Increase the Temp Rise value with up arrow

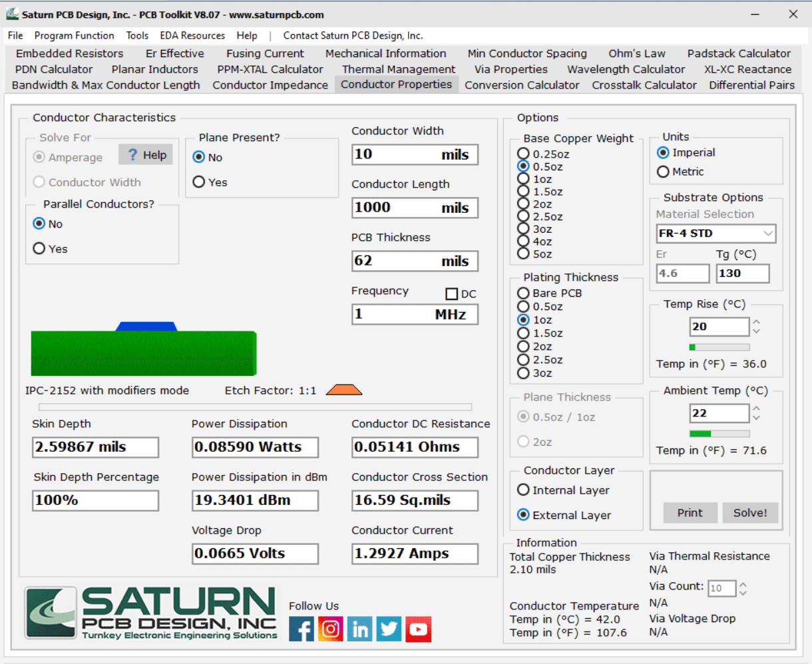(756, 323)
